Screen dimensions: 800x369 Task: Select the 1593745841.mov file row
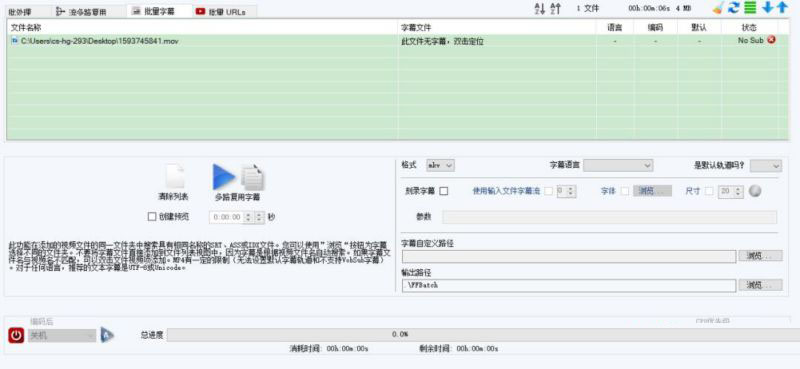398,41
